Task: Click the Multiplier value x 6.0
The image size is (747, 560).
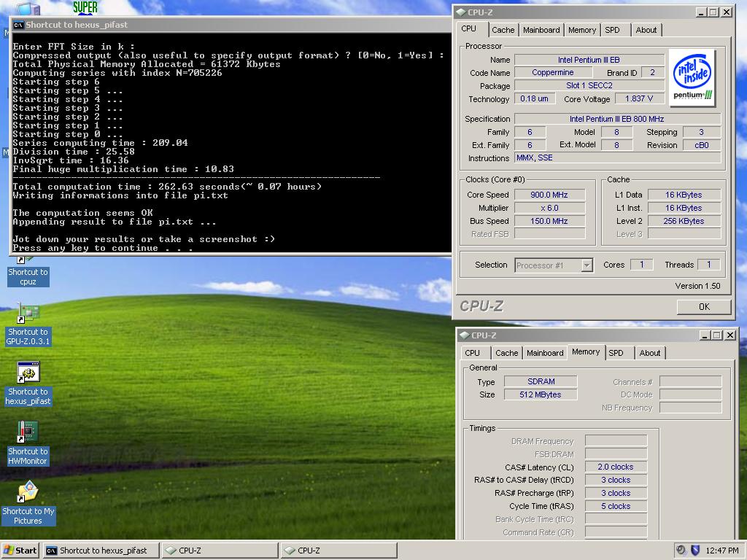Action: pyautogui.click(x=549, y=208)
